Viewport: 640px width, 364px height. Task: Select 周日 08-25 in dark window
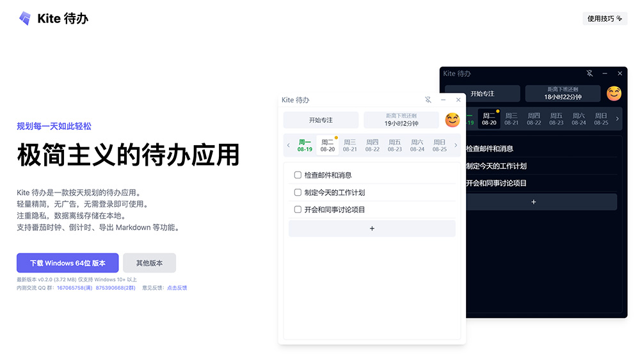coord(601,119)
